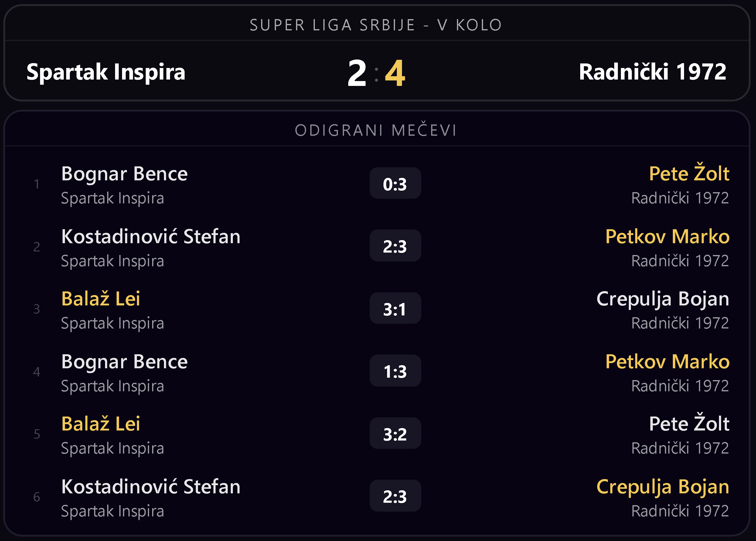Select Petkov Marko in match 2
Image resolution: width=756 pixels, height=541 pixels.
pyautogui.click(x=667, y=236)
